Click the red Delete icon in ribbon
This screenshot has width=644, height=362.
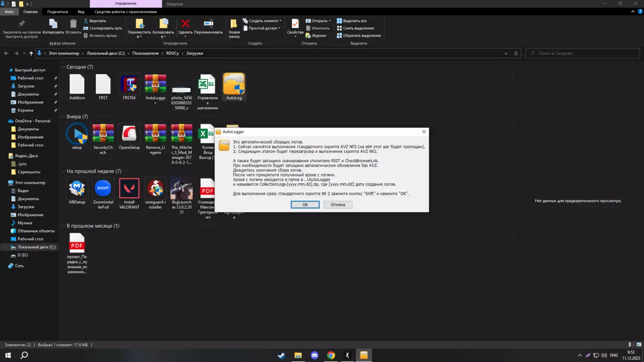point(185,24)
